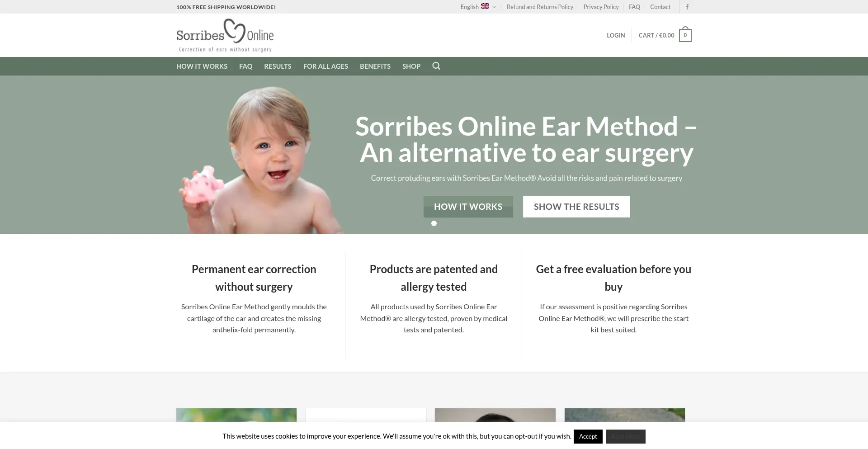Click the shopping cart bag icon
868x449 pixels.
pos(685,35)
